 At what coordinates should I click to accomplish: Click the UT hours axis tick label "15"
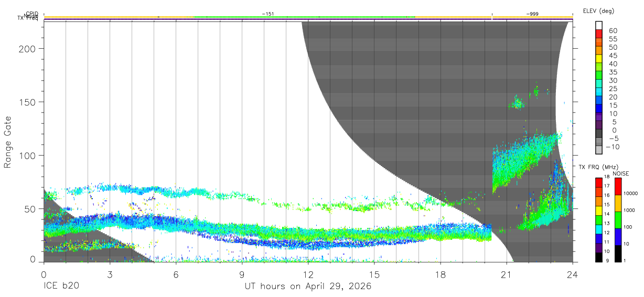[x=374, y=274]
